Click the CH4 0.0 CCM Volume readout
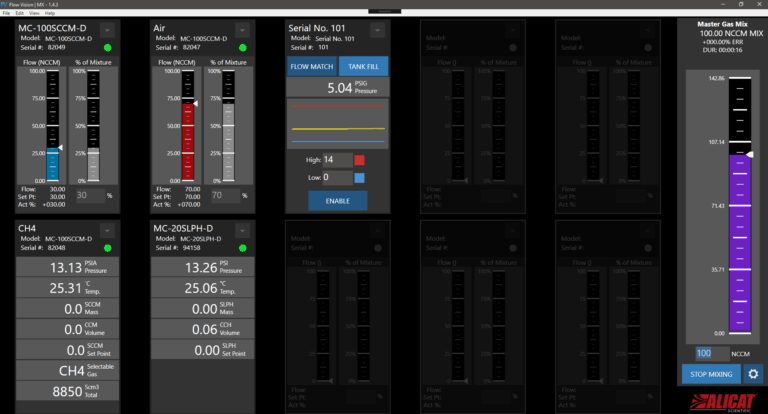Viewport: 768px width, 414px height. point(68,329)
